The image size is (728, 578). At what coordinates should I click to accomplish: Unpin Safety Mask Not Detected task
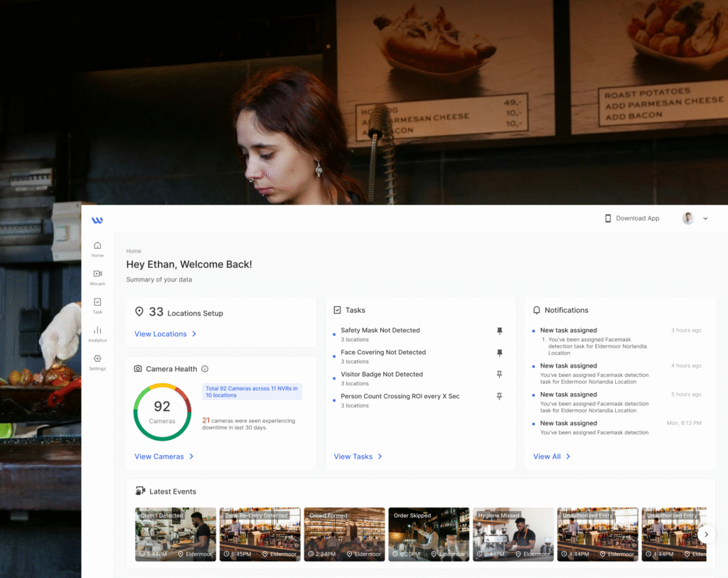tap(499, 331)
